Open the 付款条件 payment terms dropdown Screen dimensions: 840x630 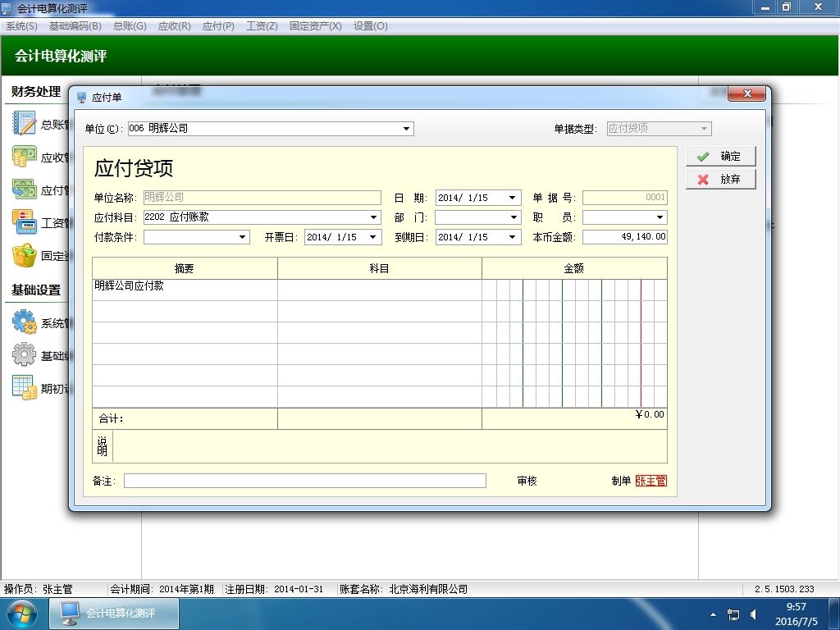click(242, 237)
